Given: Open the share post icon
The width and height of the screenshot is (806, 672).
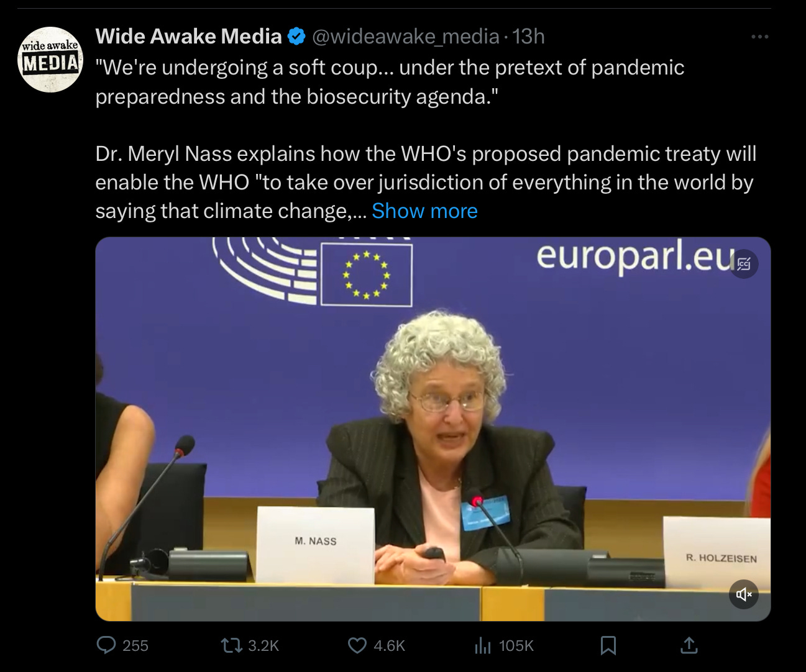Looking at the screenshot, I should click(x=689, y=646).
